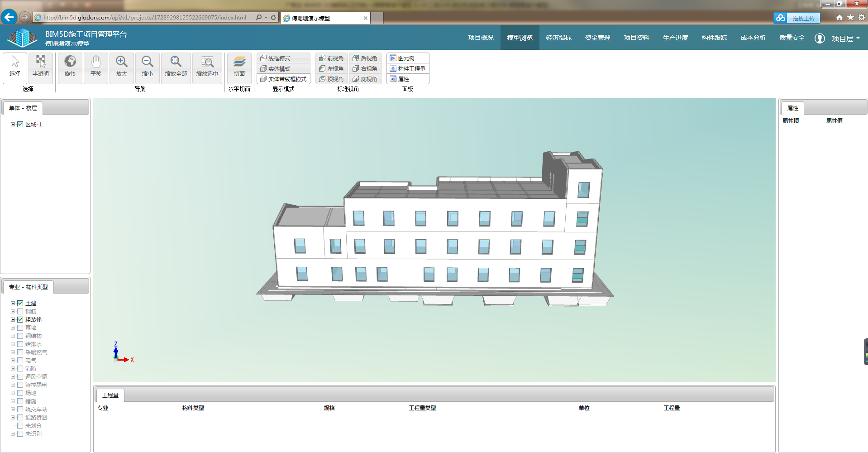
Task: Enable the 半透明 transparency mode
Action: [x=40, y=67]
